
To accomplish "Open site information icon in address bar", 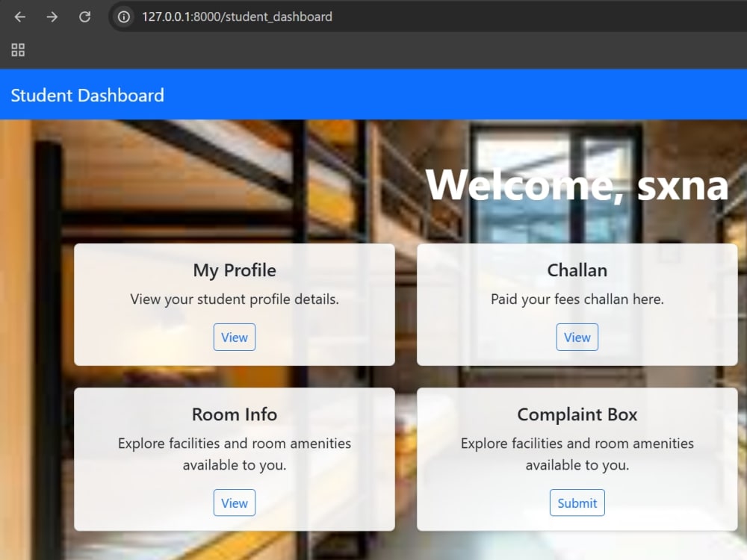I will [124, 17].
